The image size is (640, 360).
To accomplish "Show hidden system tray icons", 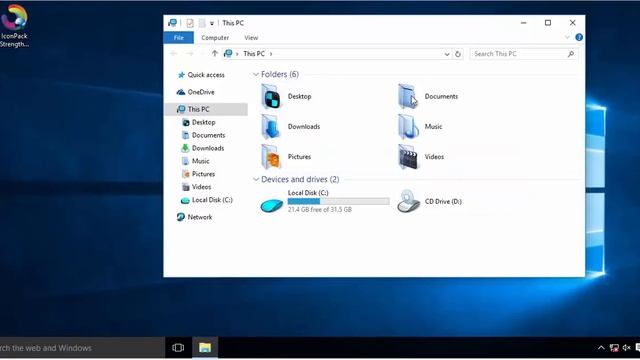I will click(x=601, y=348).
